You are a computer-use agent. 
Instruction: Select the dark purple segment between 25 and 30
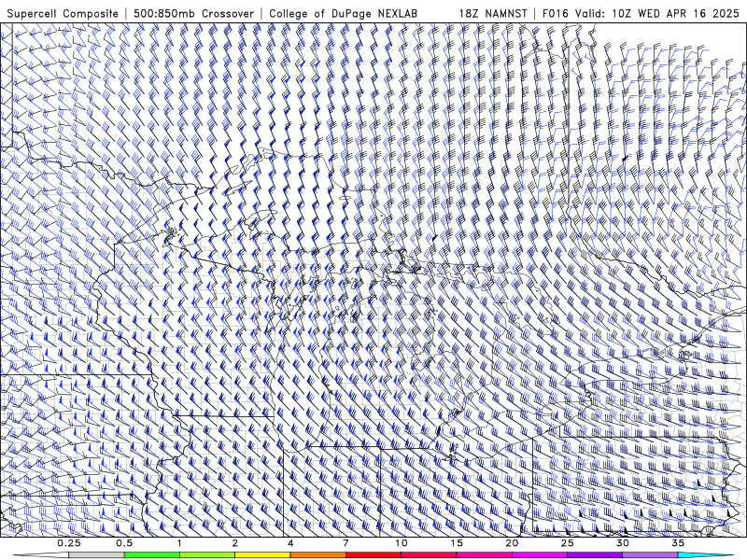click(x=595, y=555)
